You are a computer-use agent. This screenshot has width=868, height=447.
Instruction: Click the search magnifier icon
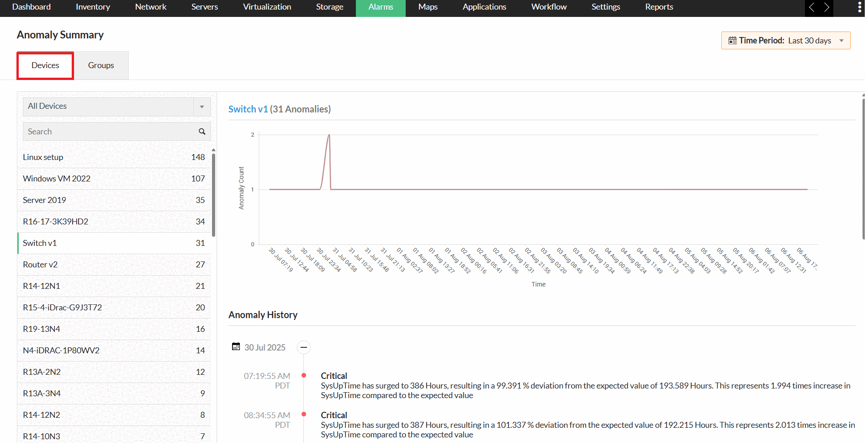point(201,132)
